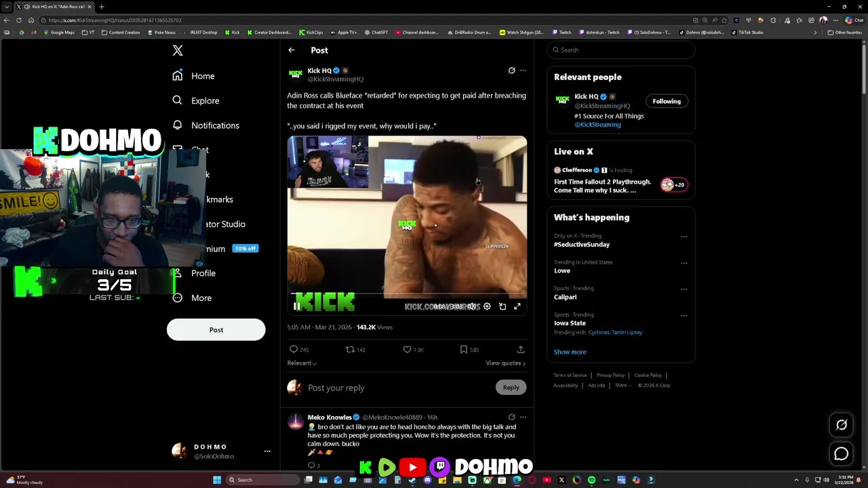Mute the video volume icon
Viewport: 868px width, 488px height.
click(472, 306)
